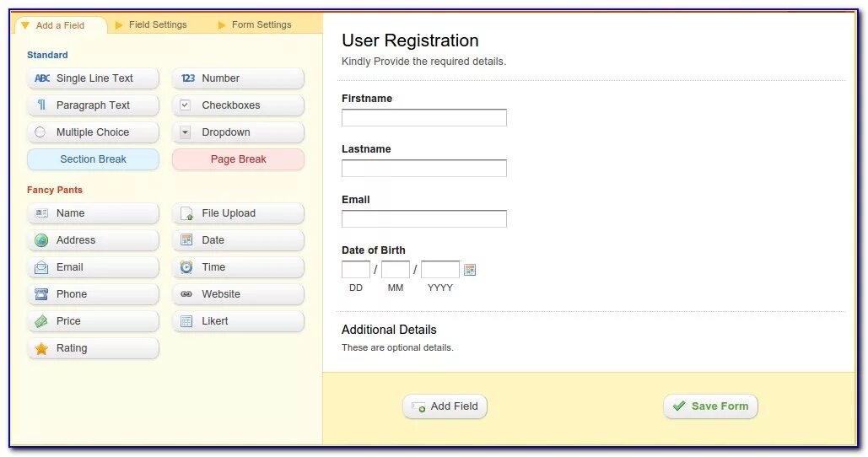The width and height of the screenshot is (868, 457).
Task: Add an Address field
Action: 93,240
